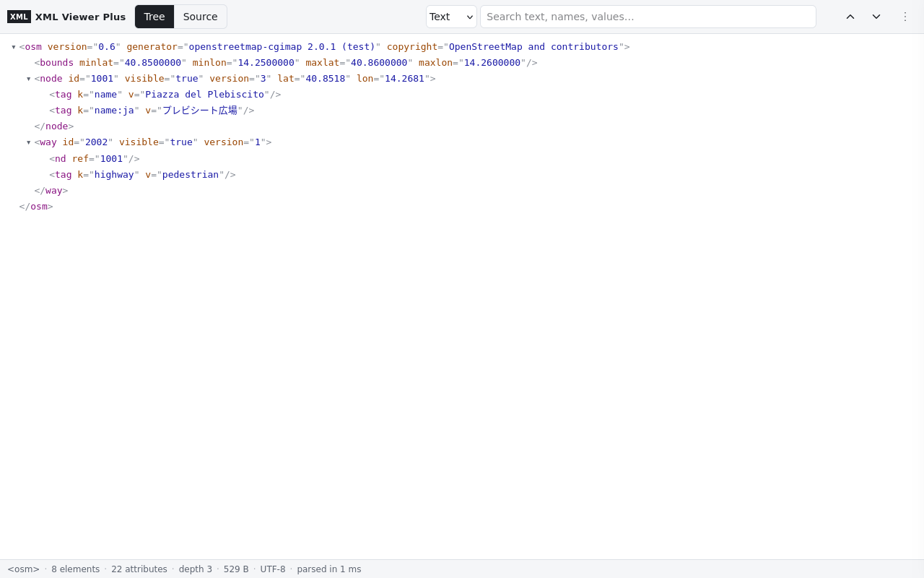Click the lat value 40.8518

[326, 79]
